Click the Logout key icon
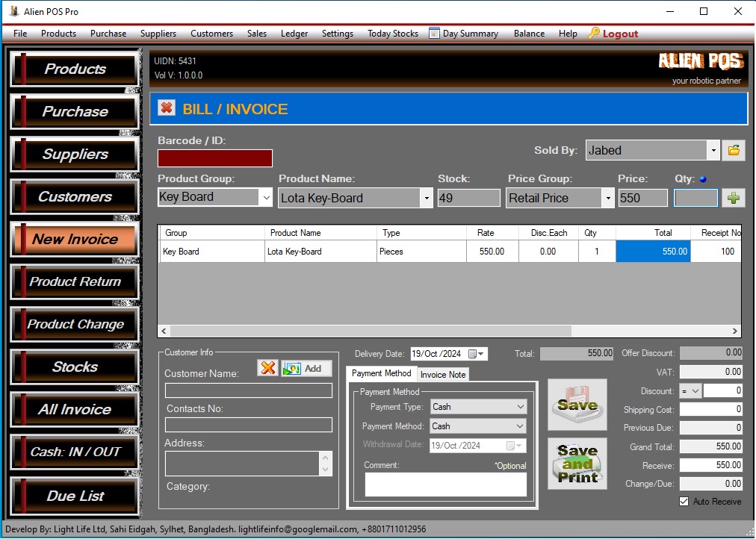This screenshot has width=756, height=539. pos(594,34)
